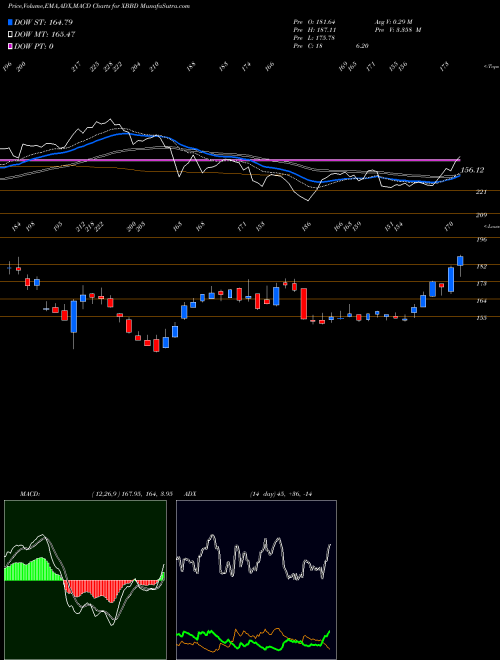
Task: Click the ADX panel title label
Action: 191,494
